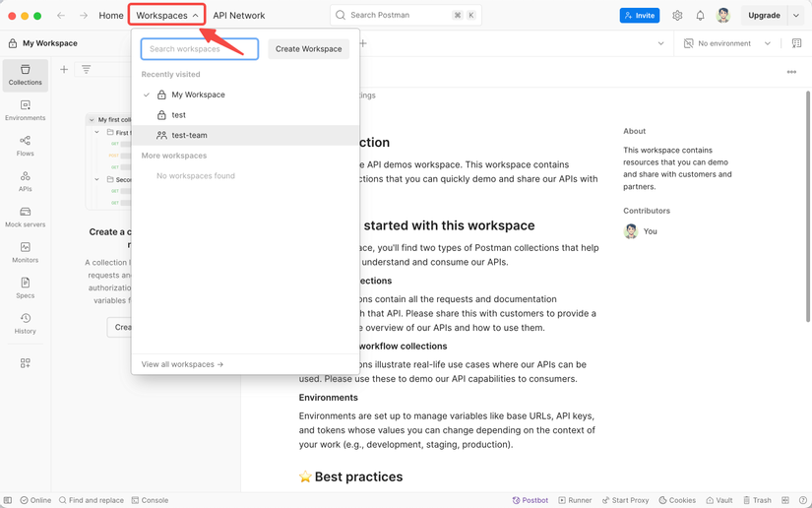Click the My Workspace header title

point(50,43)
